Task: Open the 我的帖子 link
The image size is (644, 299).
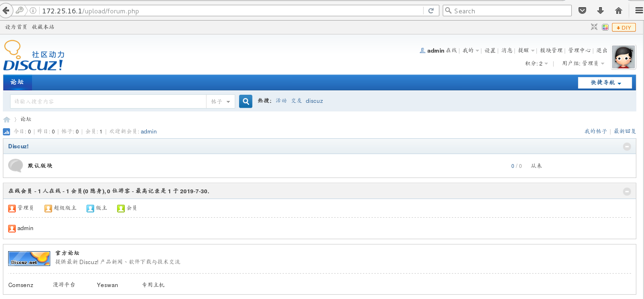Action: (x=596, y=132)
